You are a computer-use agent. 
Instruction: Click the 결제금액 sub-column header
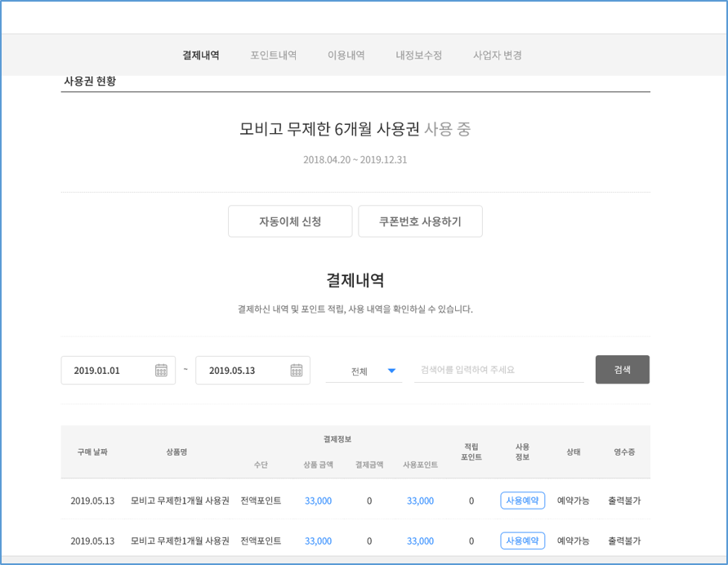369,465
